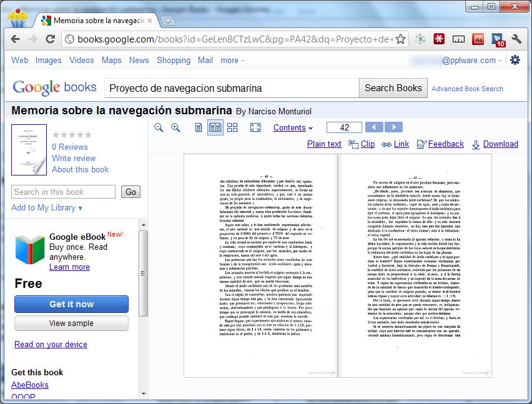532x404 pixels.
Task: Open the Plain text link
Action: (324, 144)
